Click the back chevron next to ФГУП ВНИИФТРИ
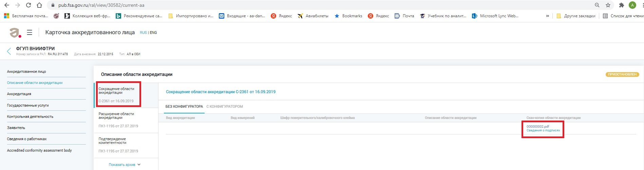Screen dimensions: 644x170 [x=9, y=51]
